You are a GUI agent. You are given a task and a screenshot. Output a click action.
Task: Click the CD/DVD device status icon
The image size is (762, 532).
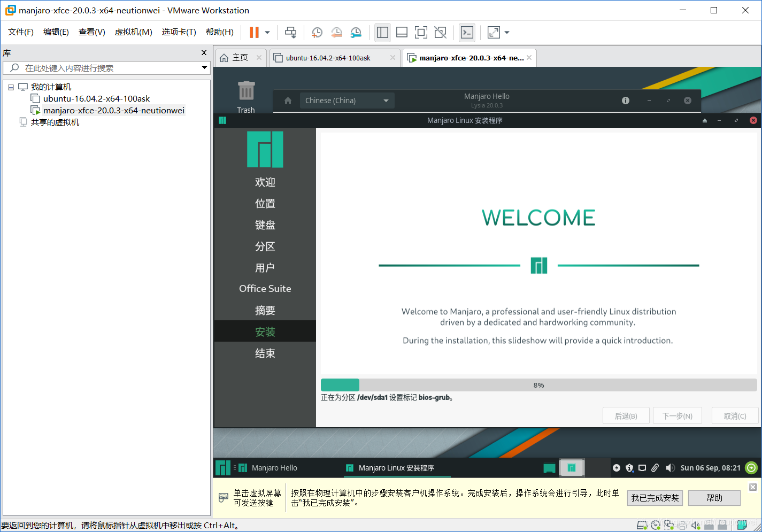tap(656, 525)
